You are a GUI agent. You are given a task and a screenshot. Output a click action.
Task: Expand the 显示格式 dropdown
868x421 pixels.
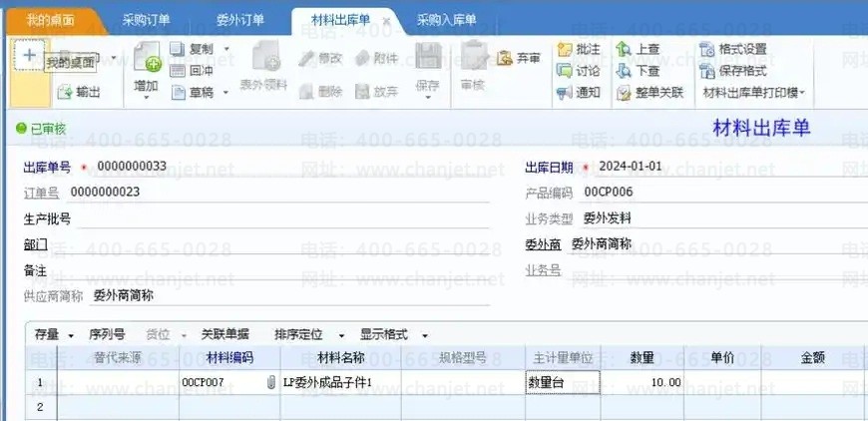click(x=425, y=335)
